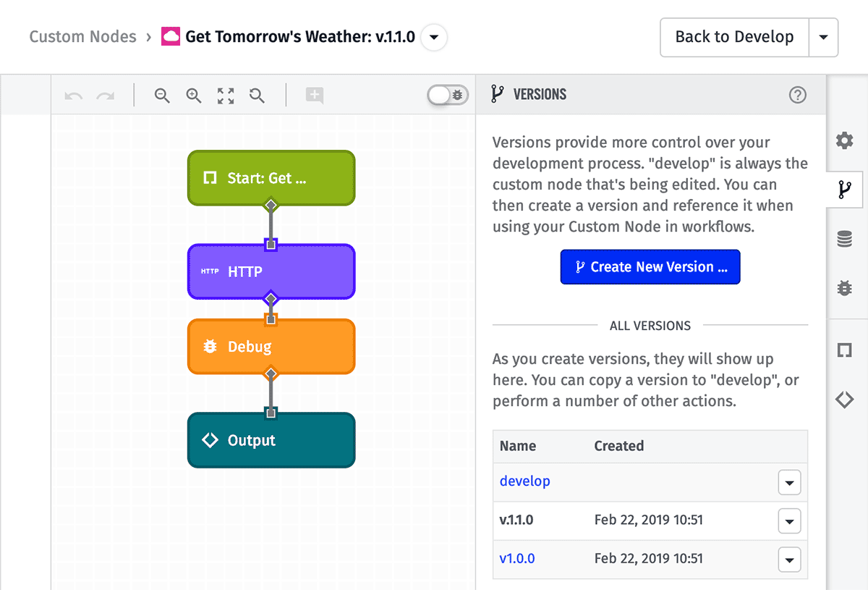Select the Output node
The width and height of the screenshot is (868, 590).
pyautogui.click(x=271, y=440)
